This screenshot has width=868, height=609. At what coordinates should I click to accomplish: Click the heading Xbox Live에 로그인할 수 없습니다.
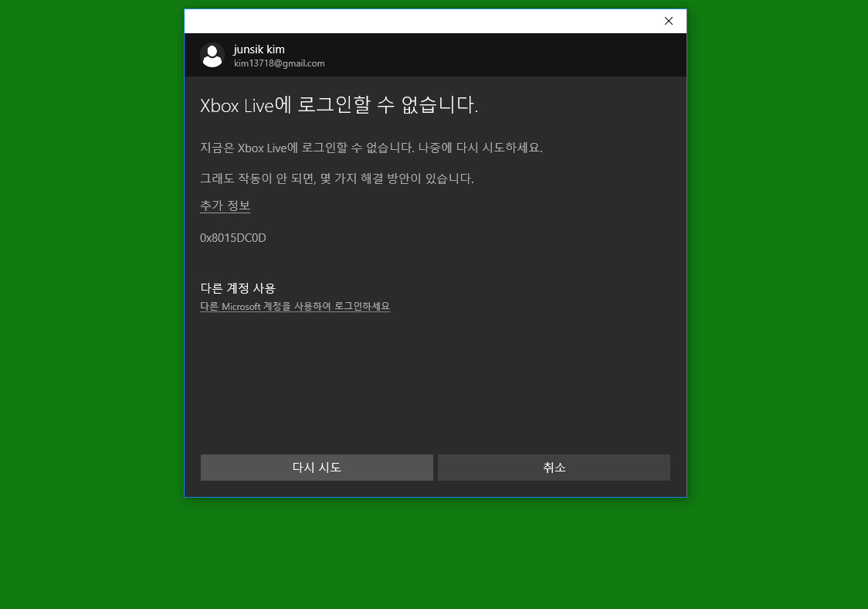coord(339,105)
